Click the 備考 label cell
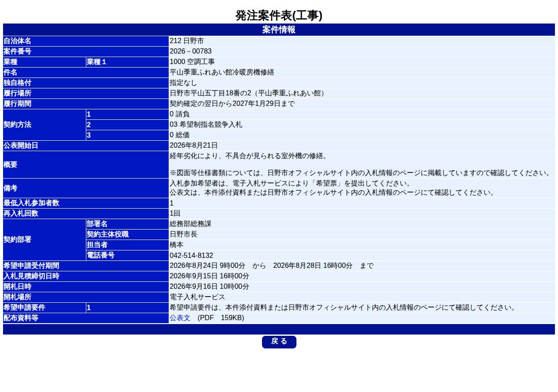This screenshot has width=558, height=392. coord(85,188)
